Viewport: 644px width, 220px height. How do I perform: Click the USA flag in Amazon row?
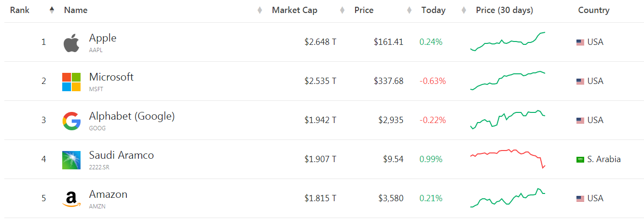click(580, 199)
